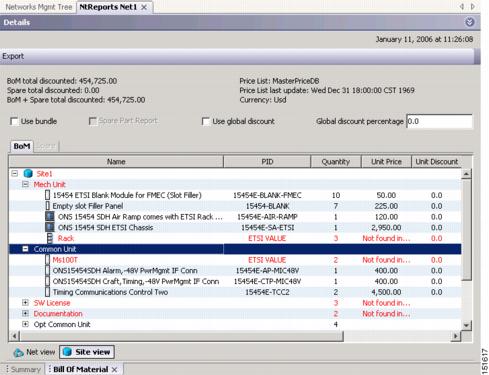Screen dimensions: 489x375
Task: Click the ONS 15454 SDH ETSI Chassis row icon
Action: (50, 227)
